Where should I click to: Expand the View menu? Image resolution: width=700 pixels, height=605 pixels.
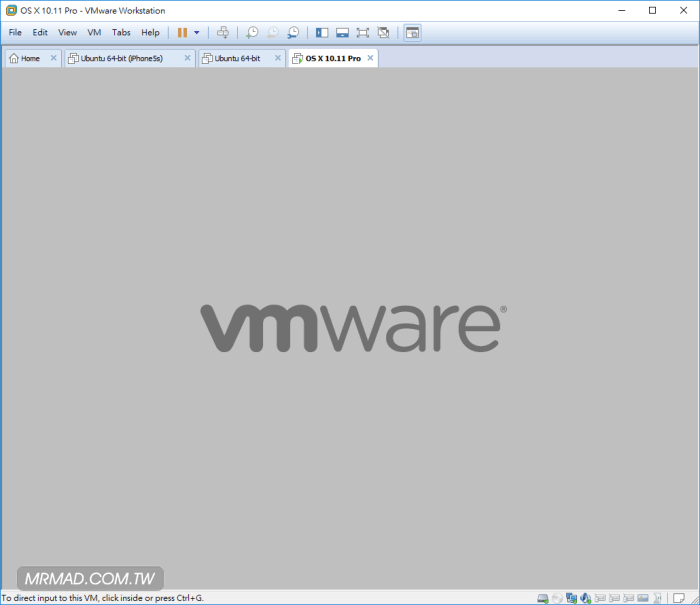pos(67,32)
